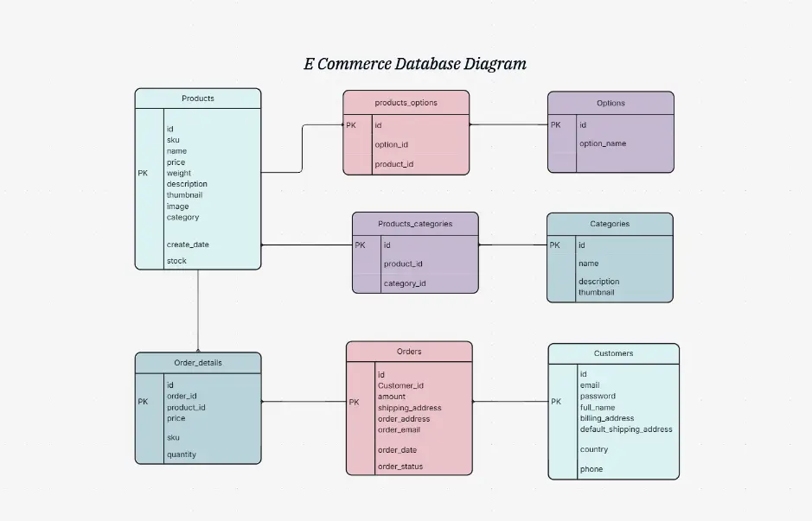Select the Customers table header

[x=613, y=353]
